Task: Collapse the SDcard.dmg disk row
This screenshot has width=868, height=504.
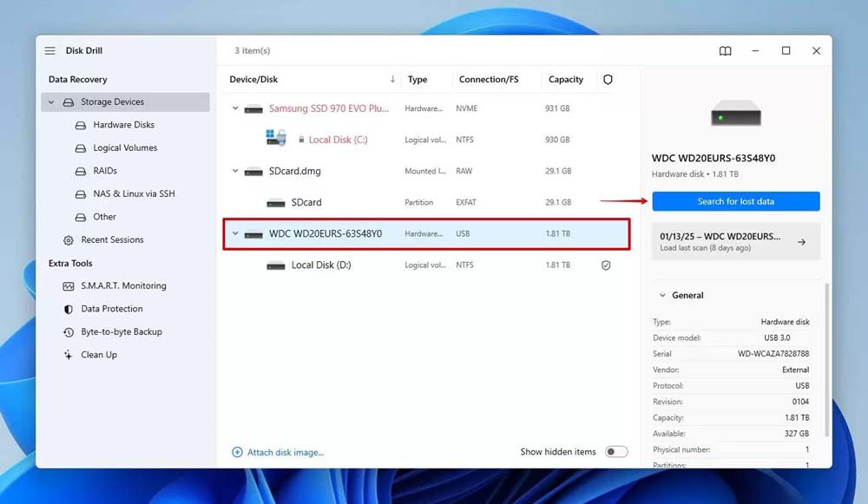Action: pyautogui.click(x=235, y=172)
